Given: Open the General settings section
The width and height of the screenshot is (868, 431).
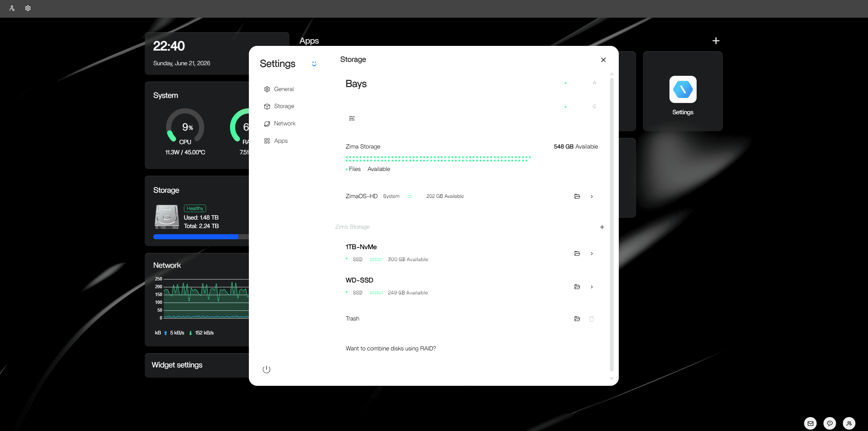Looking at the screenshot, I should click(279, 89).
